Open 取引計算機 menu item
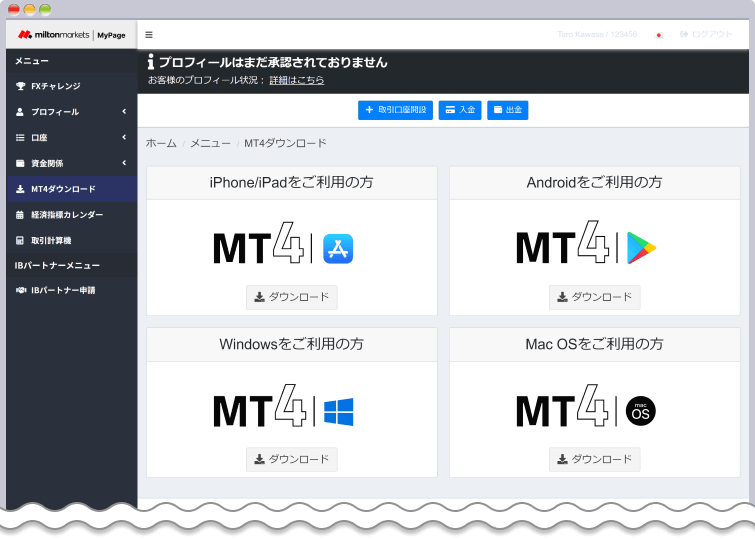This screenshot has height=540, width=755. click(72, 240)
